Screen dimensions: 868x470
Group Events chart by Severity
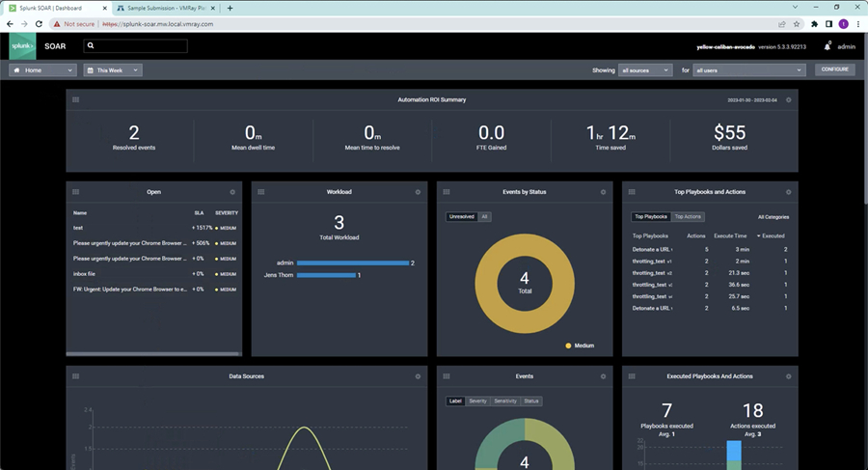[x=477, y=401]
